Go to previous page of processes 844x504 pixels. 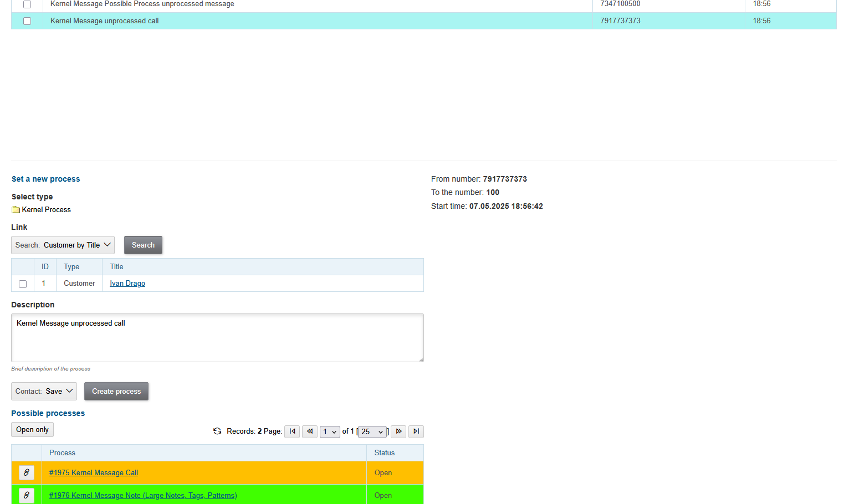coord(310,431)
